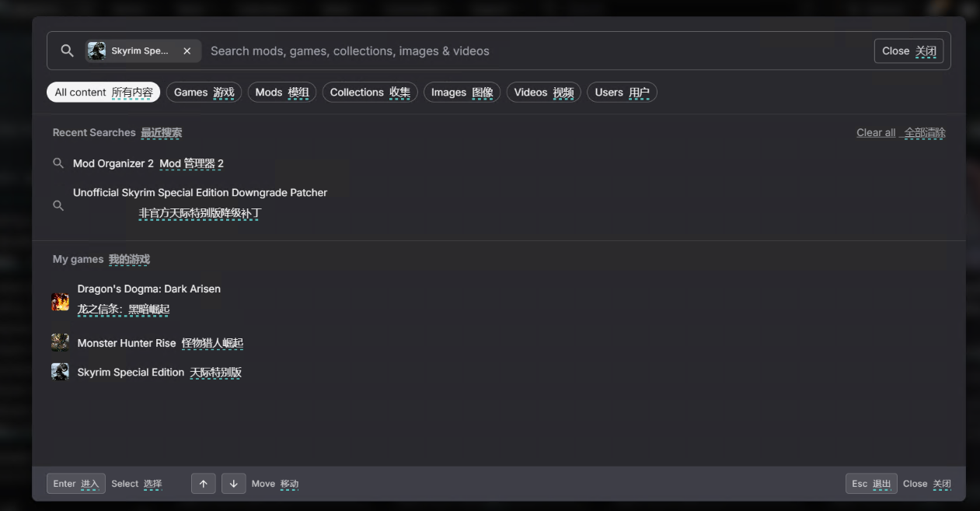Click the Esc key hint button
980x511 pixels.
tap(871, 484)
